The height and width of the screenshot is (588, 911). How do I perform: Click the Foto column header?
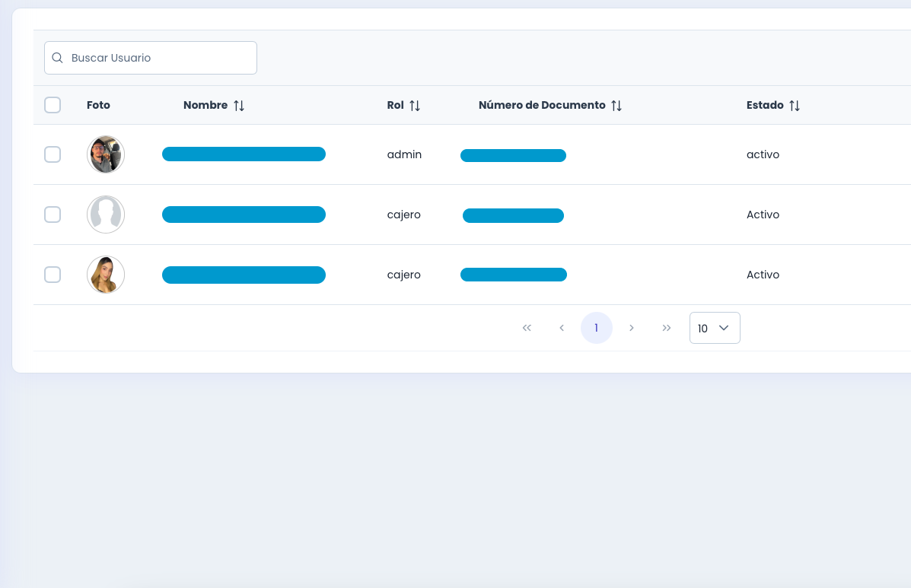point(98,105)
